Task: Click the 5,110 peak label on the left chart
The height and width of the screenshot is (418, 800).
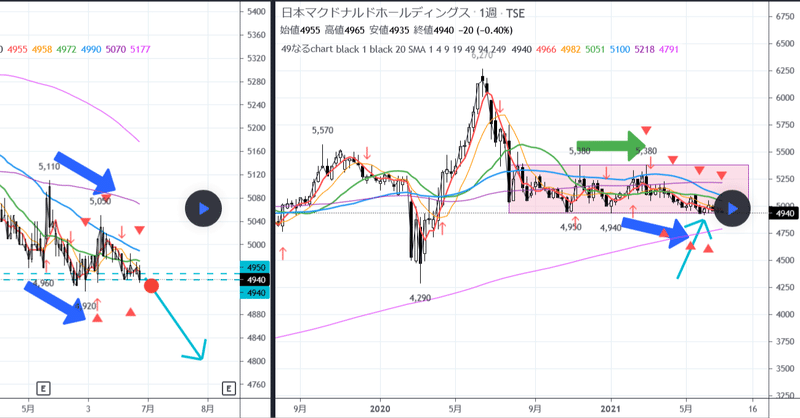Action: [x=49, y=166]
